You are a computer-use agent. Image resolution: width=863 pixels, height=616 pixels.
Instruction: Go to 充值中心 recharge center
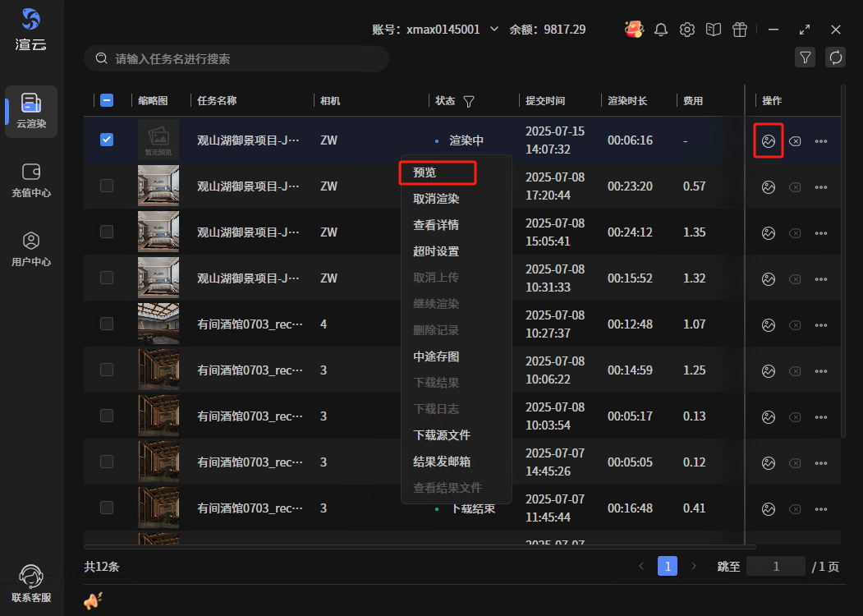click(31, 180)
